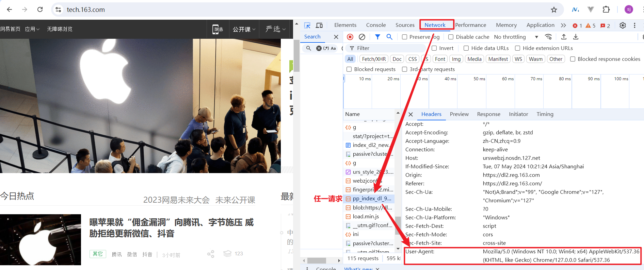Image resolution: width=644 pixels, height=270 pixels.
Task: Open the Memory tab
Action: 506,25
